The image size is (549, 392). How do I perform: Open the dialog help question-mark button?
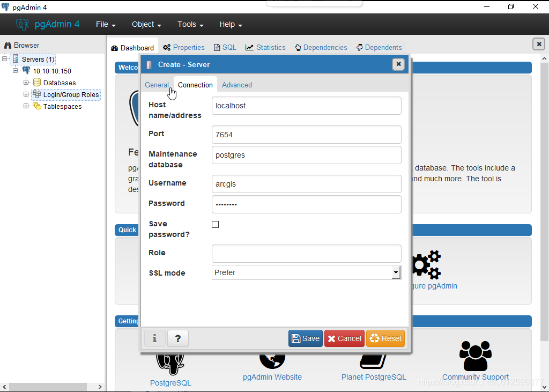click(178, 338)
